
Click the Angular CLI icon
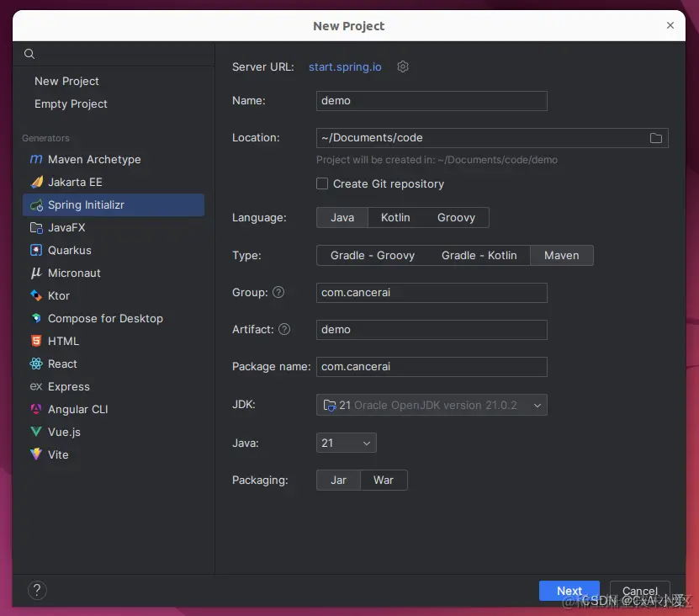36,409
